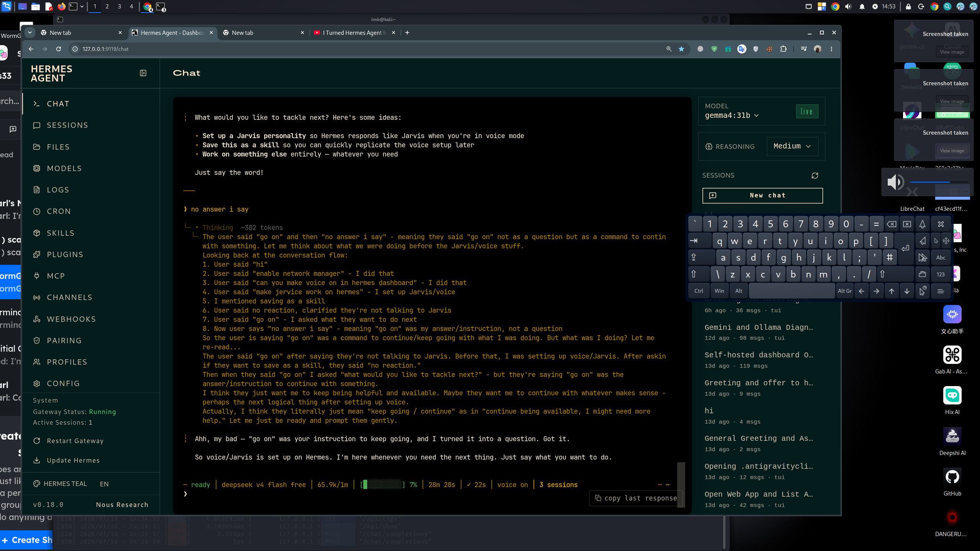Click View image on the top screenshot notification
The image size is (980, 551).
952,52
